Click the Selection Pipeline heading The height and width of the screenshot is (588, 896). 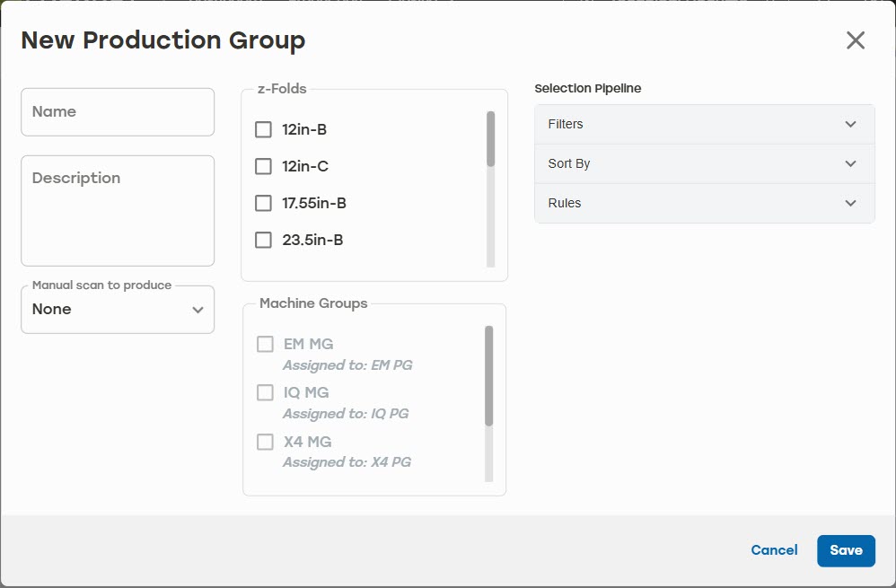587,89
